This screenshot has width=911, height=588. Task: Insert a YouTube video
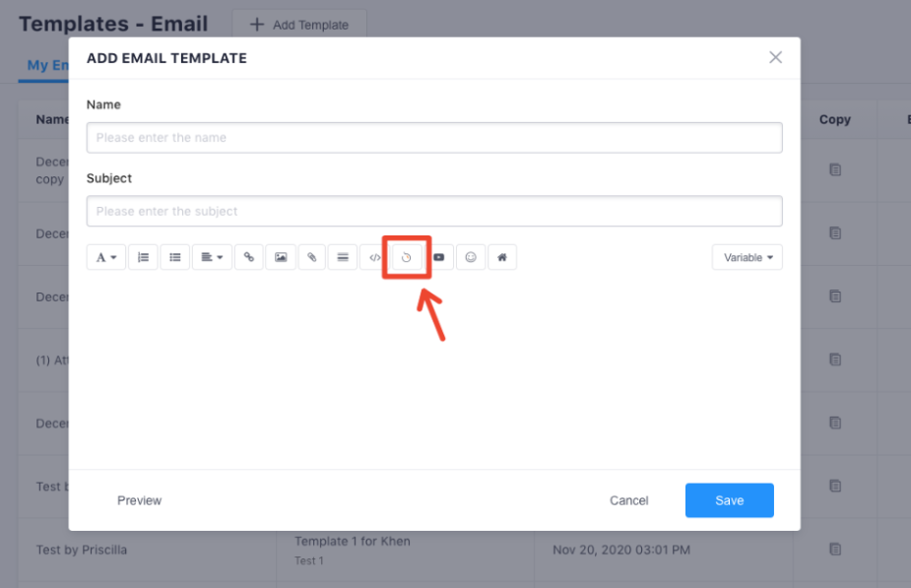[x=438, y=257]
